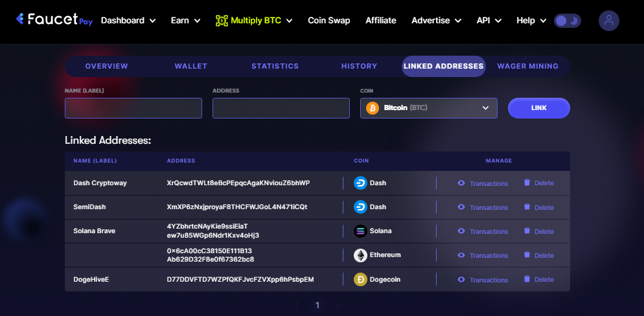Screen dimensions: 644x316
Task: Click the previous page arrow
Action: pyautogui.click(x=297, y=305)
